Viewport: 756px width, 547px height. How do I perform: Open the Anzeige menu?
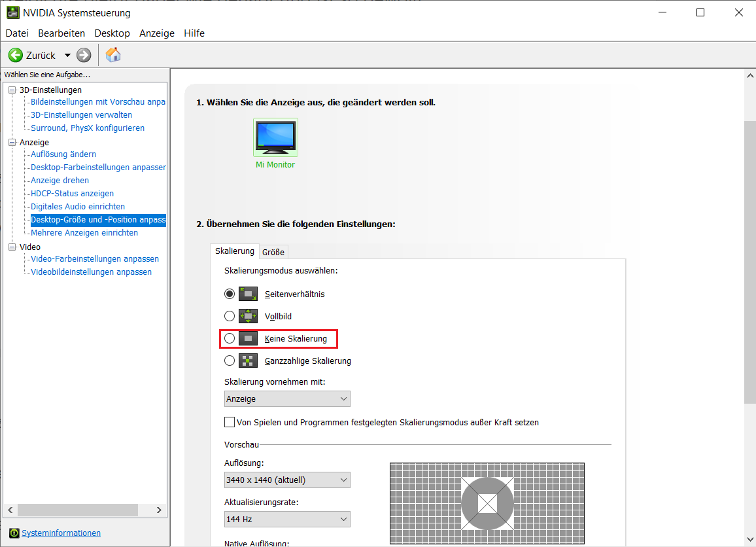pos(157,33)
